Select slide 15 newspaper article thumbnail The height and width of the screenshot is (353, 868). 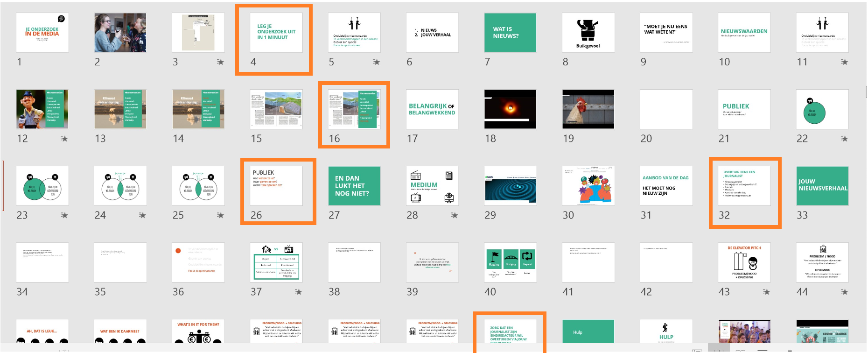[276, 109]
